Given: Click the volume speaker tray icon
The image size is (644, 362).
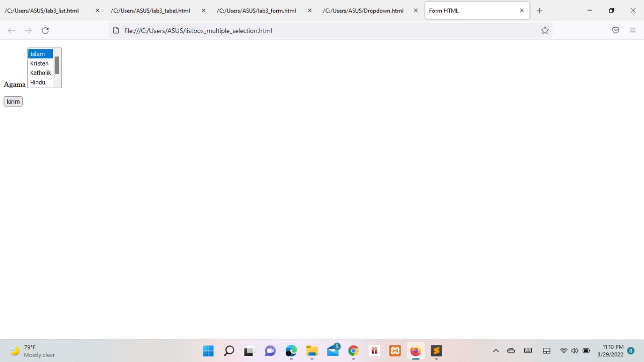Looking at the screenshot, I should pyautogui.click(x=575, y=351).
